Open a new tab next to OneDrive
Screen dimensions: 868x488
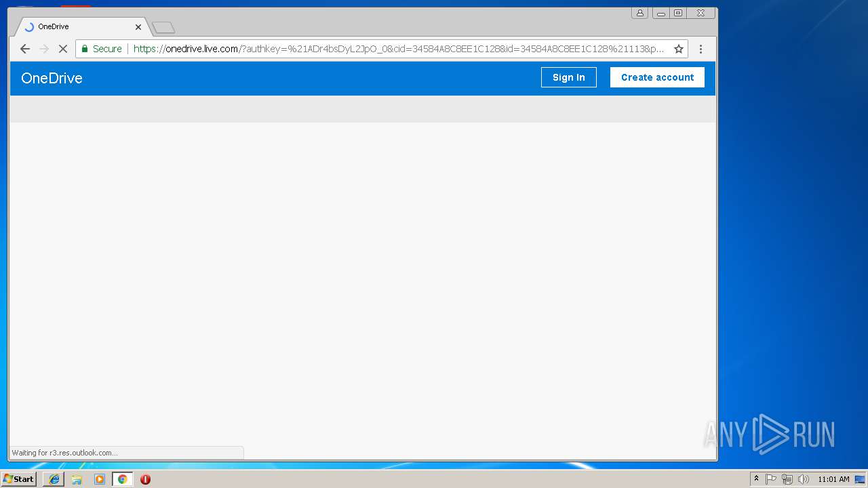(163, 28)
